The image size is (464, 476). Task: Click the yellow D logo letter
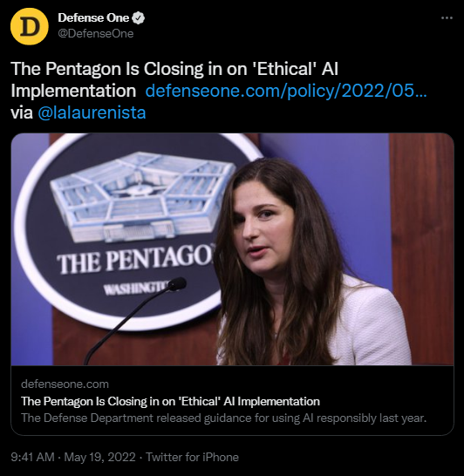(30, 26)
